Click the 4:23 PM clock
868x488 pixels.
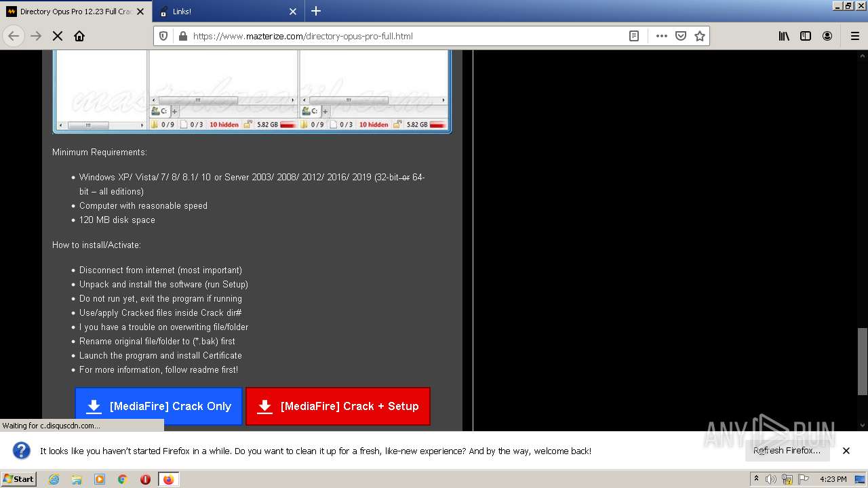(x=833, y=479)
